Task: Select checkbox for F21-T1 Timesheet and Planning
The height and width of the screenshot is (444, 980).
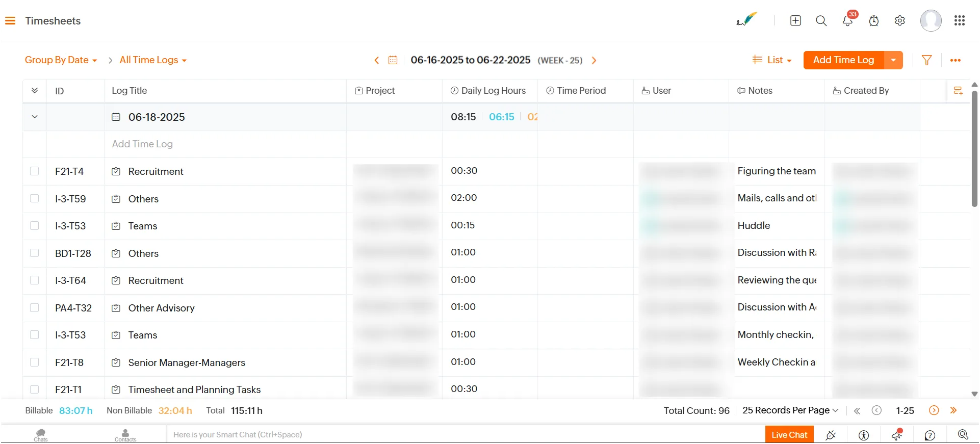Action: pyautogui.click(x=34, y=389)
